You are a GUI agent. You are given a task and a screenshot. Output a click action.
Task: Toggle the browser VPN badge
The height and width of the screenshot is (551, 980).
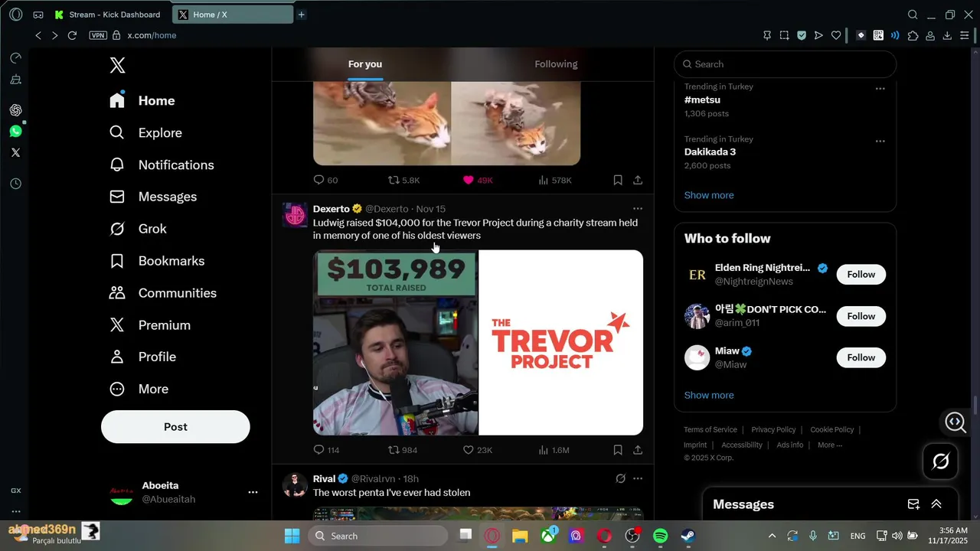pyautogui.click(x=98, y=35)
